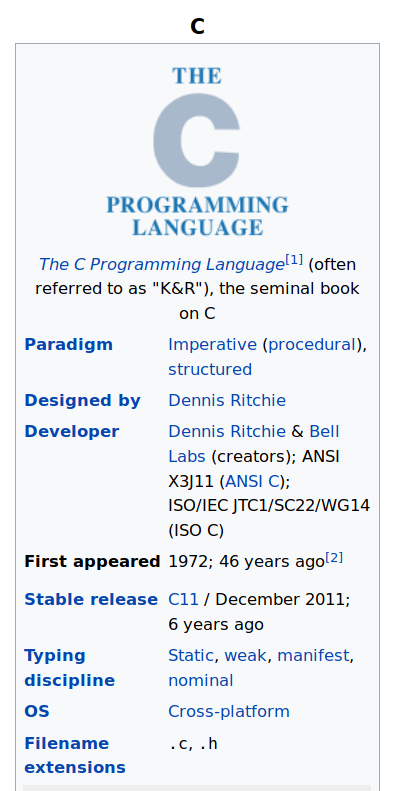The image size is (397, 791).
Task: Open citation [2] after 46 years ago
Action: pos(334,557)
